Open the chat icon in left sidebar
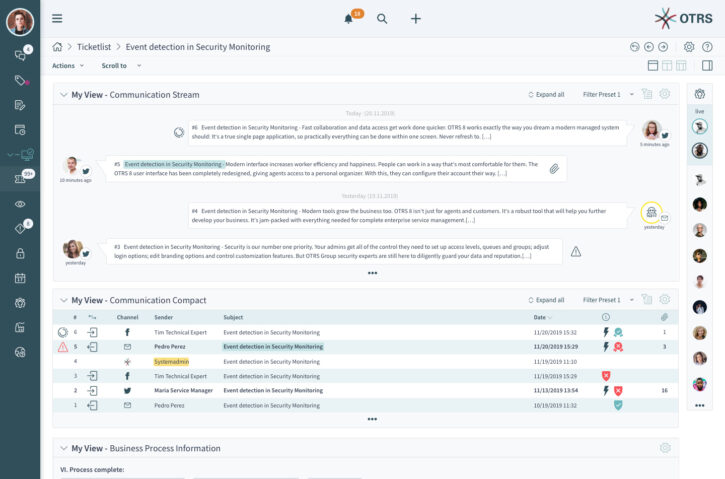The height and width of the screenshot is (479, 725). click(19, 54)
